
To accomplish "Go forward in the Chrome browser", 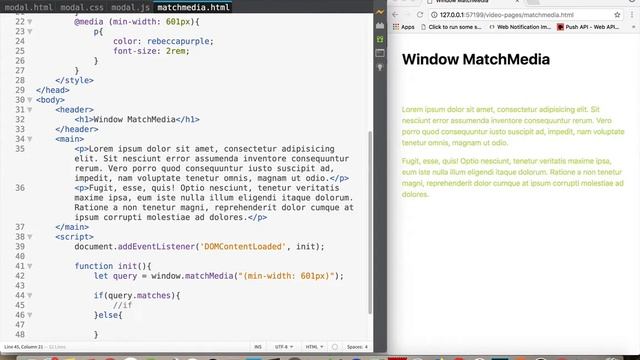I will click(x=407, y=15).
